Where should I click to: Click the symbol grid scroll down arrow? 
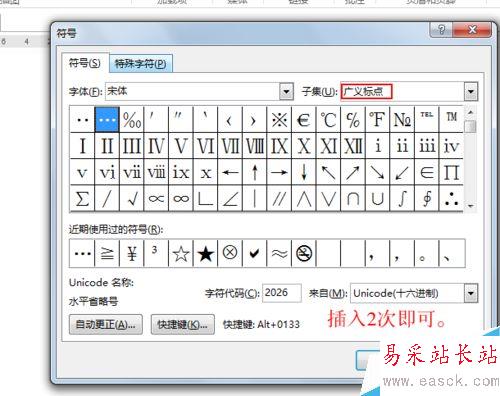pyautogui.click(x=471, y=206)
